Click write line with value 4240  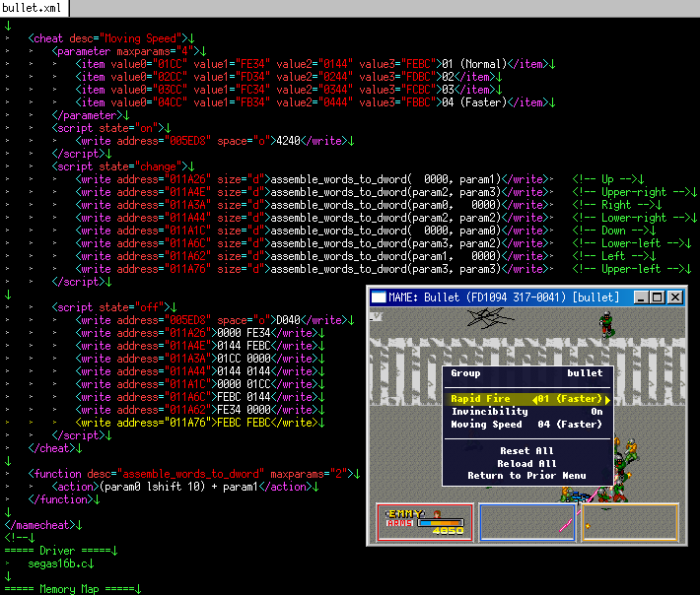click(x=215, y=141)
